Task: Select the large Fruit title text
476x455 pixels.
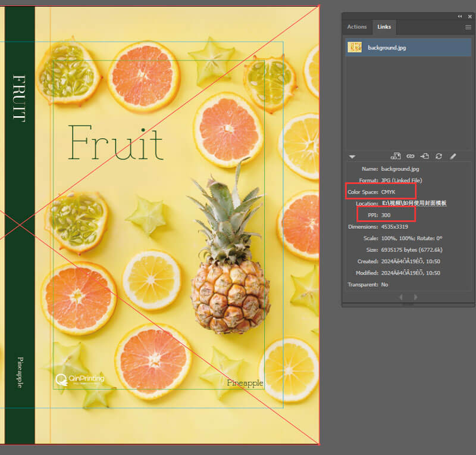Action: tap(115, 142)
